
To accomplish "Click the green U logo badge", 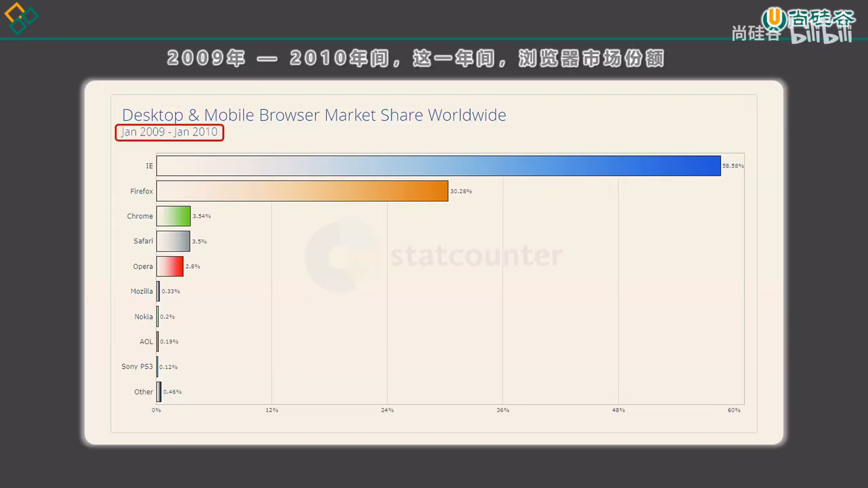I will [x=774, y=18].
